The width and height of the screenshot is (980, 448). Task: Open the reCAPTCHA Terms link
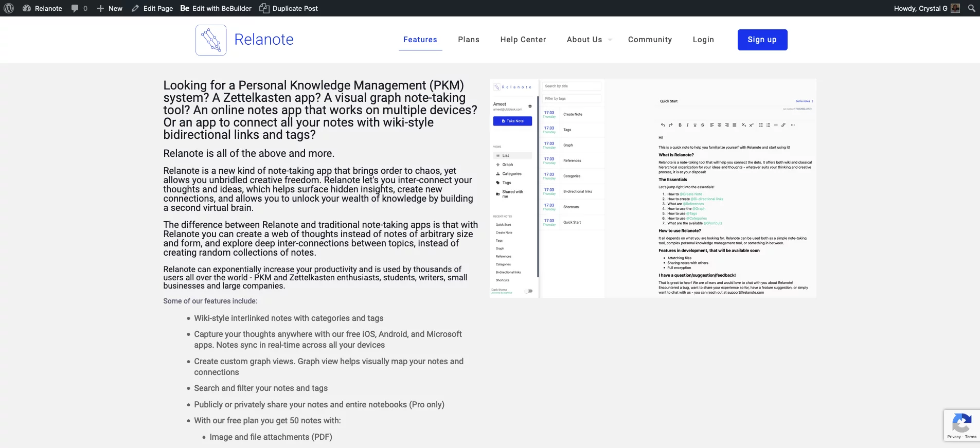point(971,437)
